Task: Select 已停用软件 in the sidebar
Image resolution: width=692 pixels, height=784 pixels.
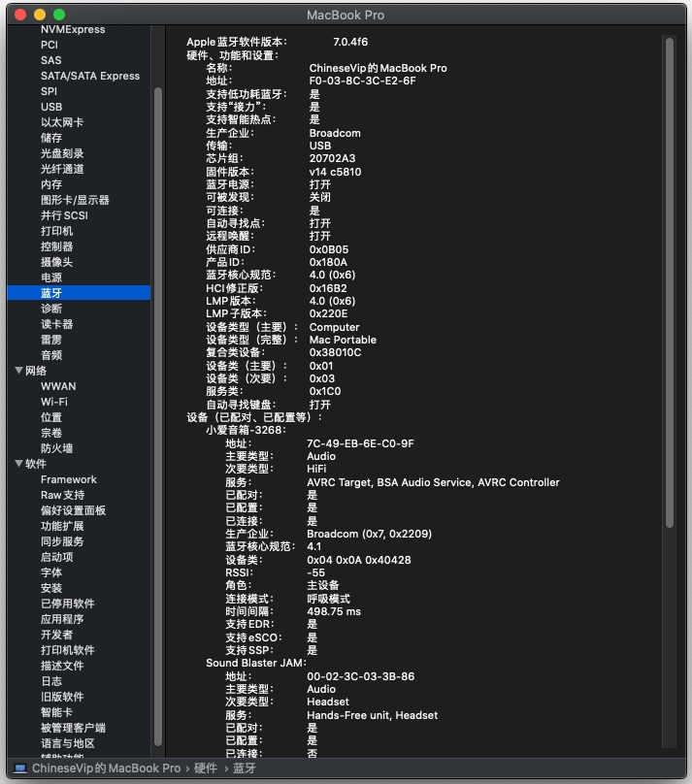Action: (x=68, y=604)
